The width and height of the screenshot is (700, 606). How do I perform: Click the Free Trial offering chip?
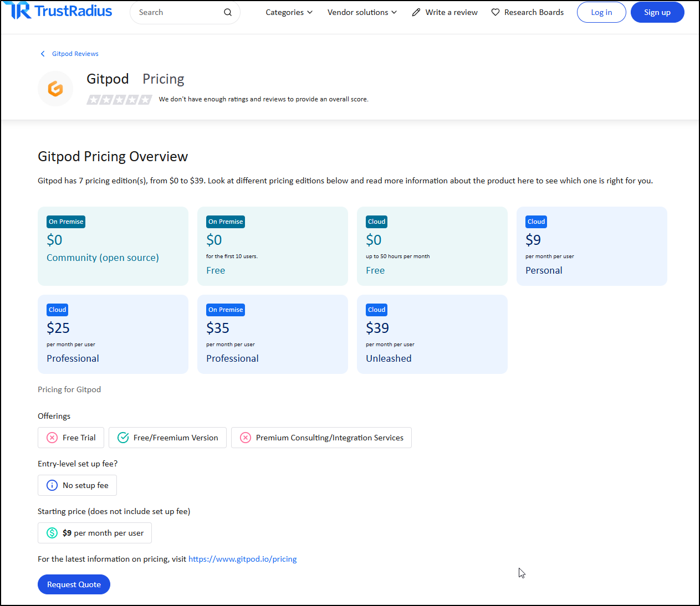(71, 438)
